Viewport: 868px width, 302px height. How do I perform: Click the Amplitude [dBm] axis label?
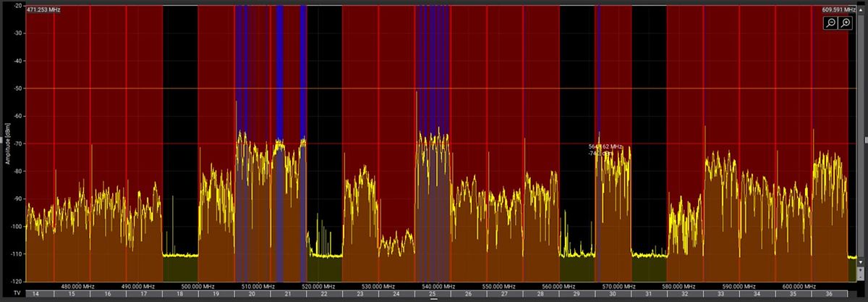[x=7, y=144]
